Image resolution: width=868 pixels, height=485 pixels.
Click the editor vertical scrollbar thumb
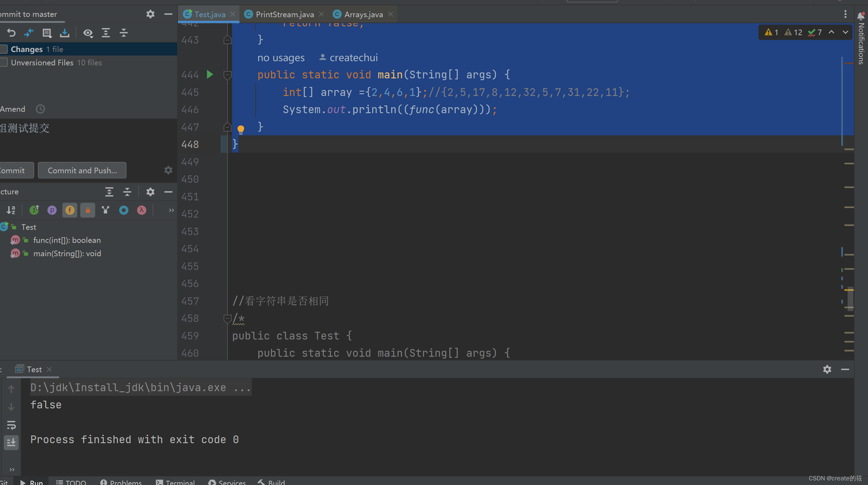850,299
